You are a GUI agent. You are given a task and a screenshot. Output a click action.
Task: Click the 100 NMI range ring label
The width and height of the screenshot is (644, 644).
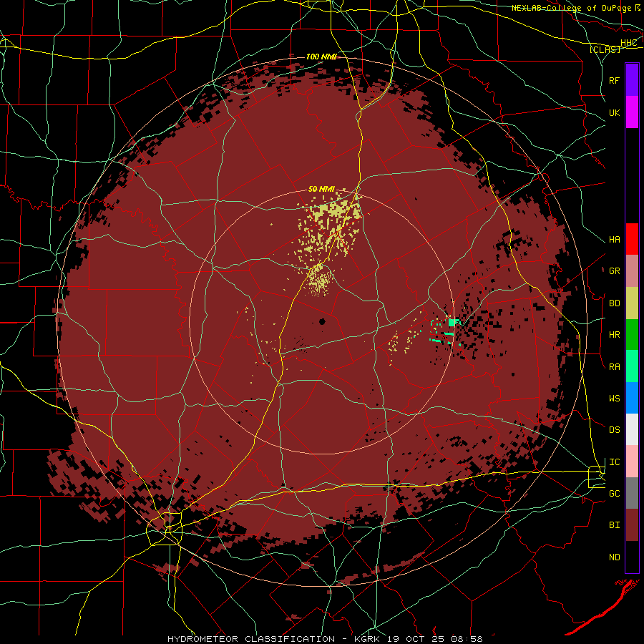tap(321, 57)
